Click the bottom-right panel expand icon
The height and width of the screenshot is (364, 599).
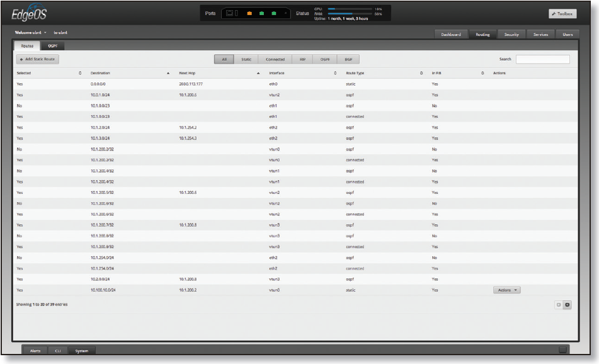562,350
